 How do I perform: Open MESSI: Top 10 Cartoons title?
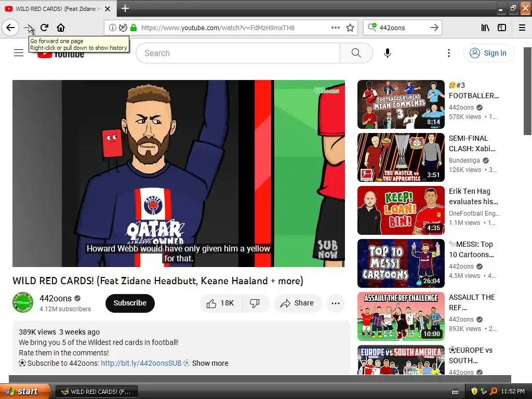[471, 249]
